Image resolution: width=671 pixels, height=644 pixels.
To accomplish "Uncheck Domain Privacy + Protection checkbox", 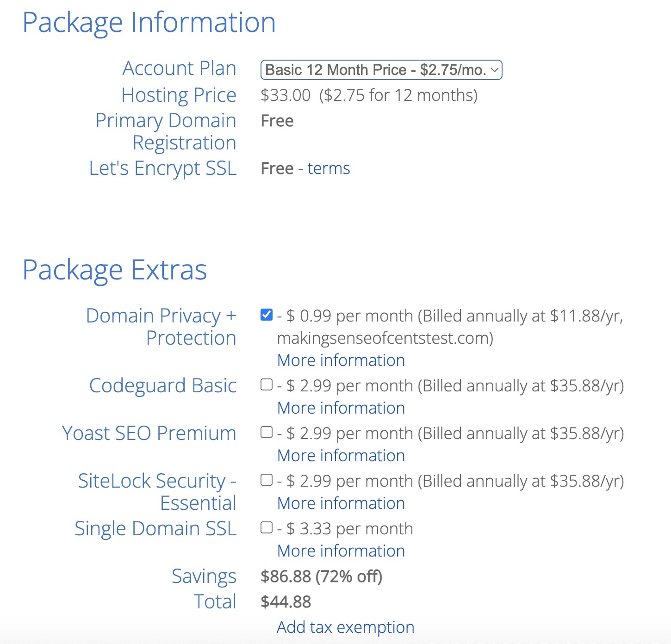I will click(x=267, y=315).
